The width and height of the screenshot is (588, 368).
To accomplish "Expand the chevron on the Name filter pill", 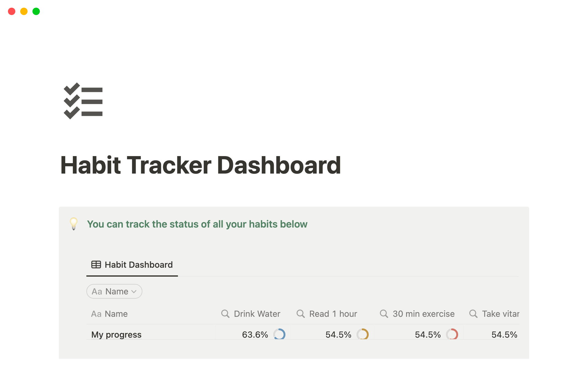I will 134,292.
